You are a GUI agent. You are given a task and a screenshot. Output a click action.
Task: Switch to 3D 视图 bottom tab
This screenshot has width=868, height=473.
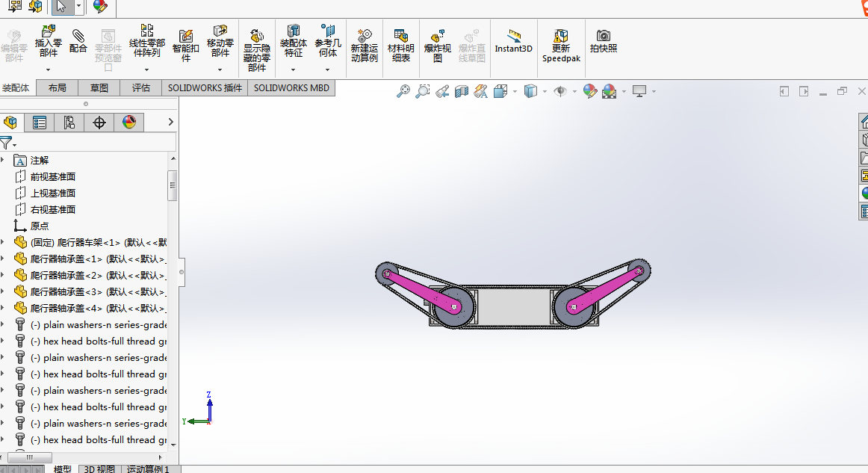click(99, 469)
